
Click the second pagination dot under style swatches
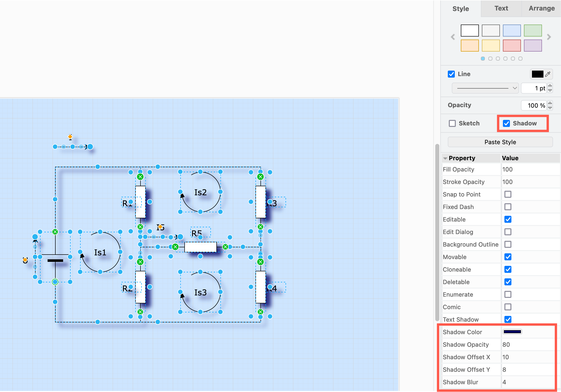point(490,59)
